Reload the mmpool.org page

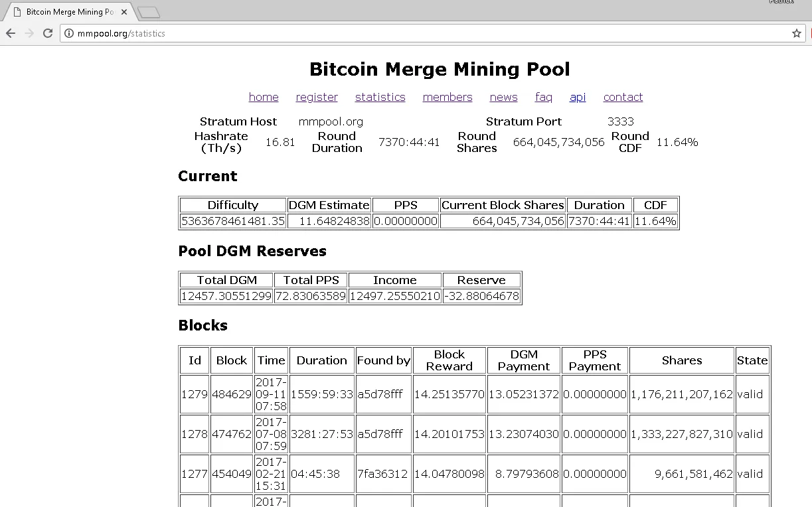48,33
